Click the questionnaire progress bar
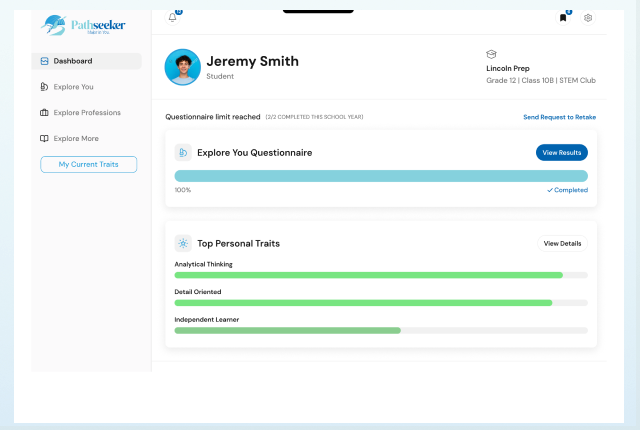This screenshot has height=430, width=640. (x=381, y=176)
